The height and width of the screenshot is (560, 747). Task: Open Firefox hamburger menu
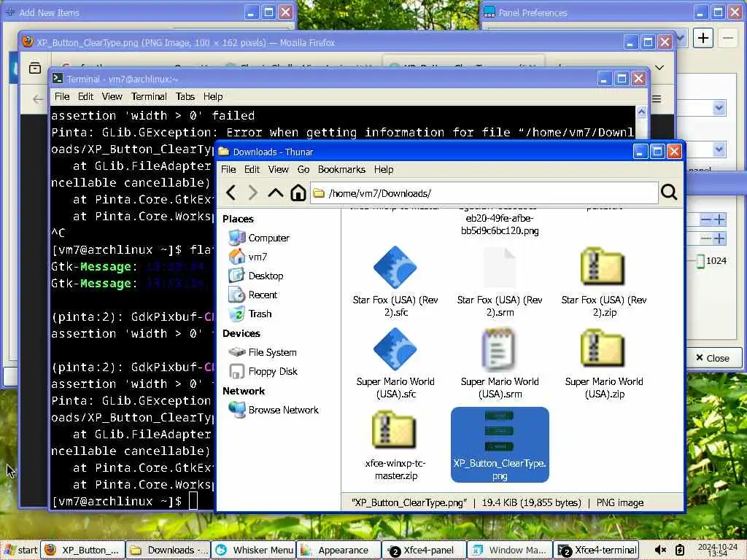coord(657,99)
